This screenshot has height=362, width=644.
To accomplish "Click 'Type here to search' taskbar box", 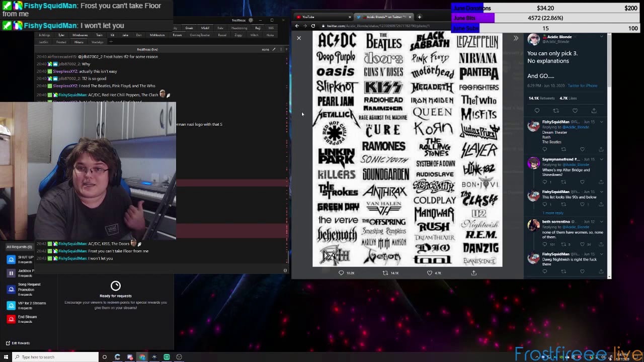I will 56,357.
